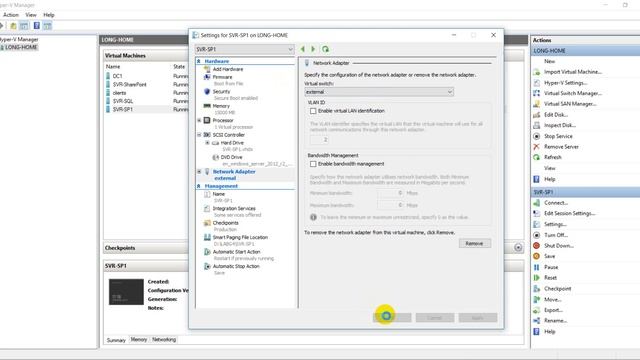
Task: Click the Apply button in settings dialog
Action: tap(478, 318)
